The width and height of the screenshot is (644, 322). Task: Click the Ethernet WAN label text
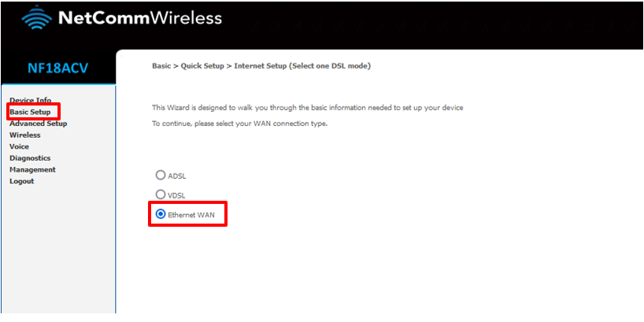(x=191, y=214)
